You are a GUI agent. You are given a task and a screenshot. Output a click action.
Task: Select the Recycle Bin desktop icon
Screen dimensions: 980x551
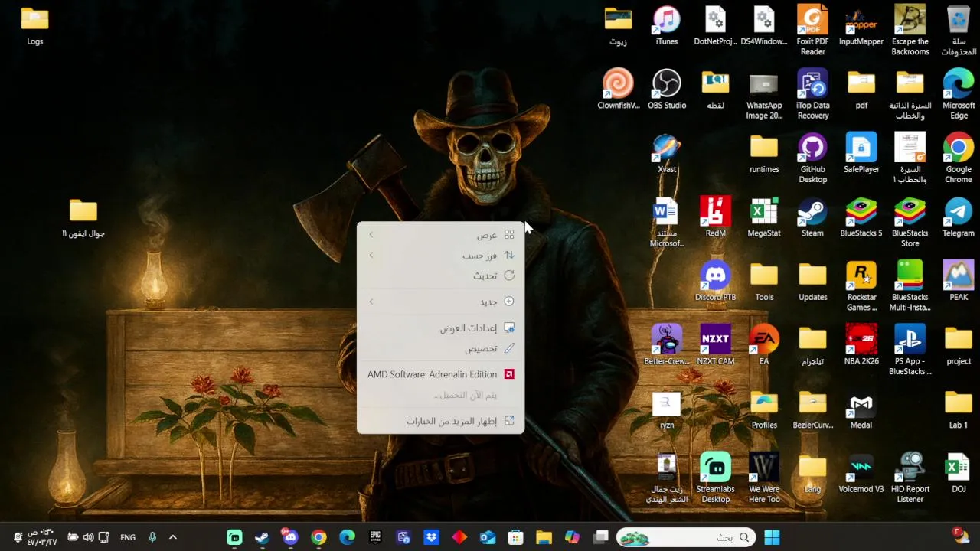point(959,30)
